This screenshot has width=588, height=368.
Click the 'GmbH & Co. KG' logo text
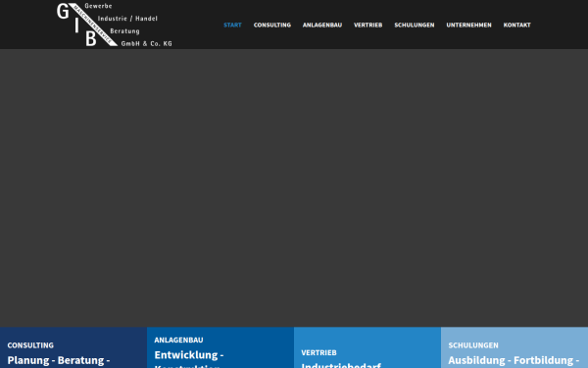147,43
